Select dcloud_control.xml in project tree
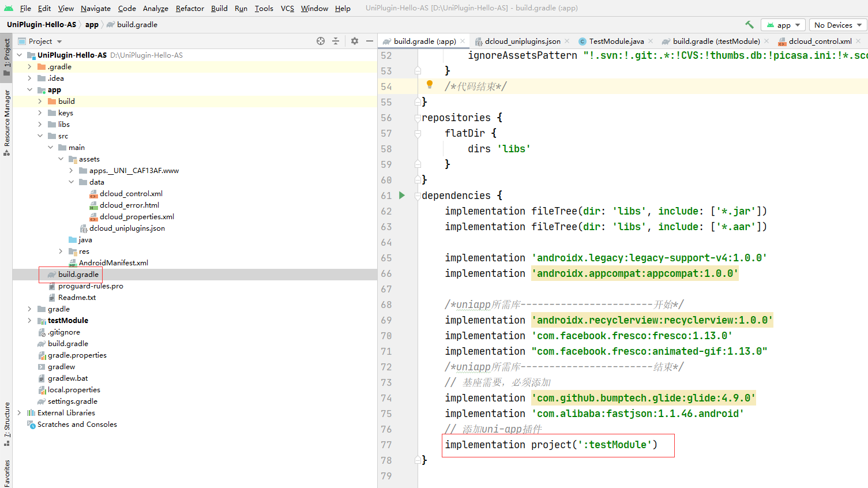The image size is (868, 488). tap(131, 193)
